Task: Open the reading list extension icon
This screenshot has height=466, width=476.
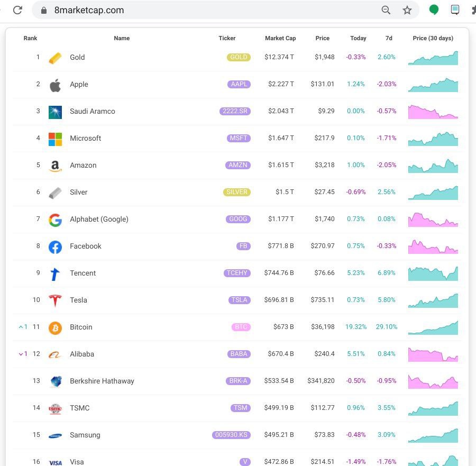Action: point(455,10)
